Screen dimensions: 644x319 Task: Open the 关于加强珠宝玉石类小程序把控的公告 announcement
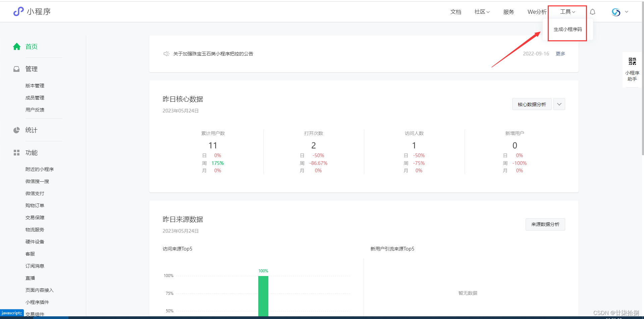(x=213, y=54)
